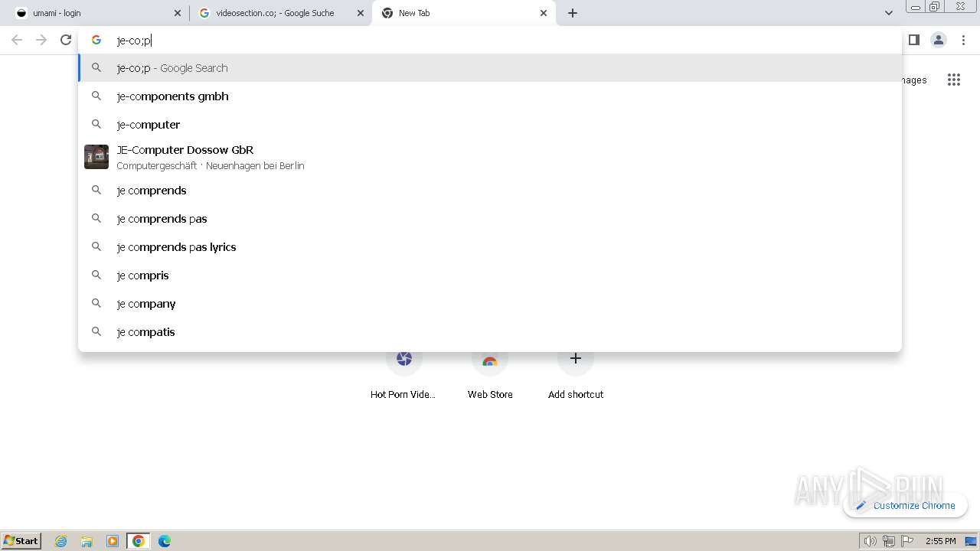Open a new browser tab

click(573, 13)
